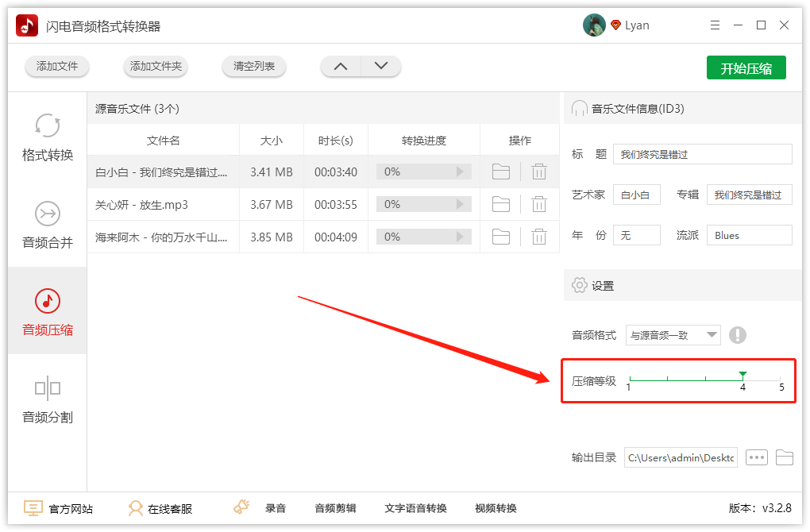Click the 压缩等级 slider handle at 4

[x=742, y=375]
